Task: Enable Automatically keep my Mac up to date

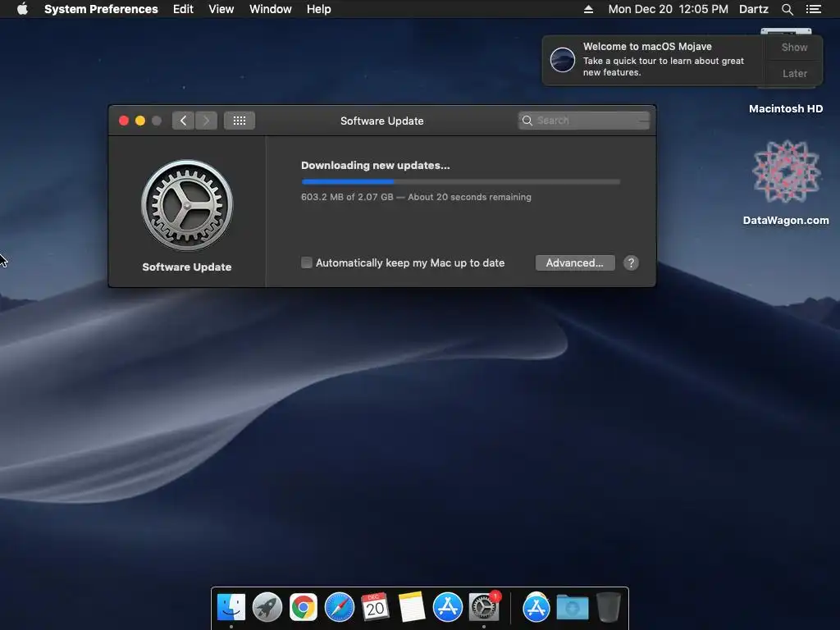Action: (x=307, y=262)
